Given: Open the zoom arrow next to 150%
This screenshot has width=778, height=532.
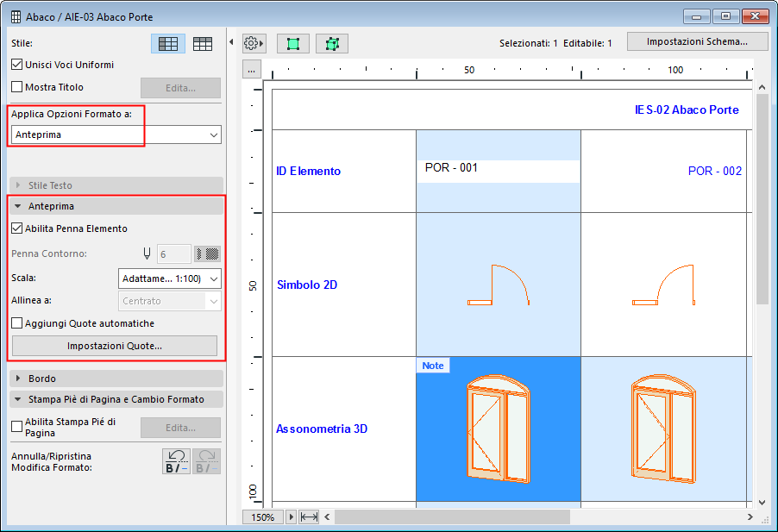Looking at the screenshot, I should point(292,517).
